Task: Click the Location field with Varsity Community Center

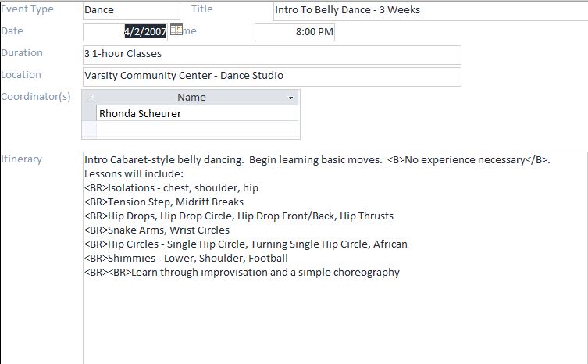Action: (x=271, y=77)
